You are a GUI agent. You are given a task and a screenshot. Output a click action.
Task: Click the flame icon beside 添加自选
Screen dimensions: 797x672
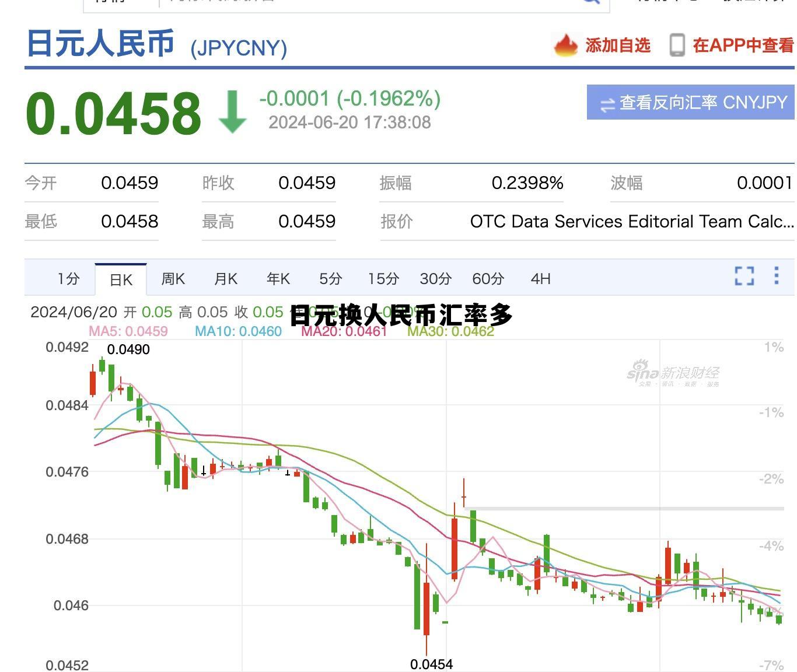565,45
